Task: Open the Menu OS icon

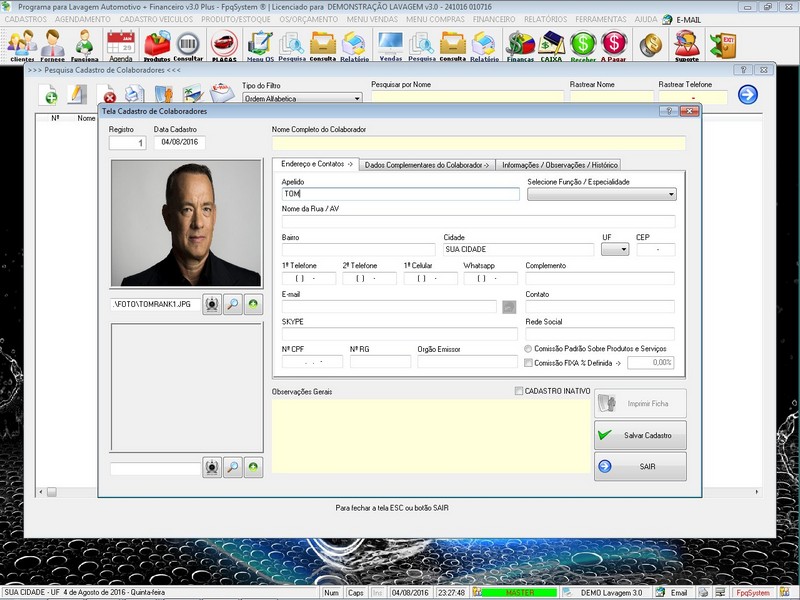Action: [x=260, y=45]
